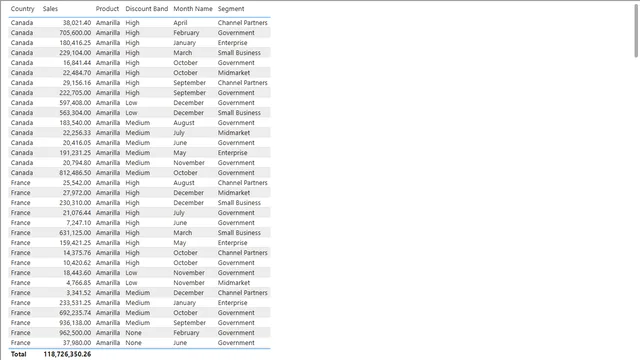Viewport: 640px width, 360px height.
Task: Click the Segment column header
Action: (x=231, y=9)
